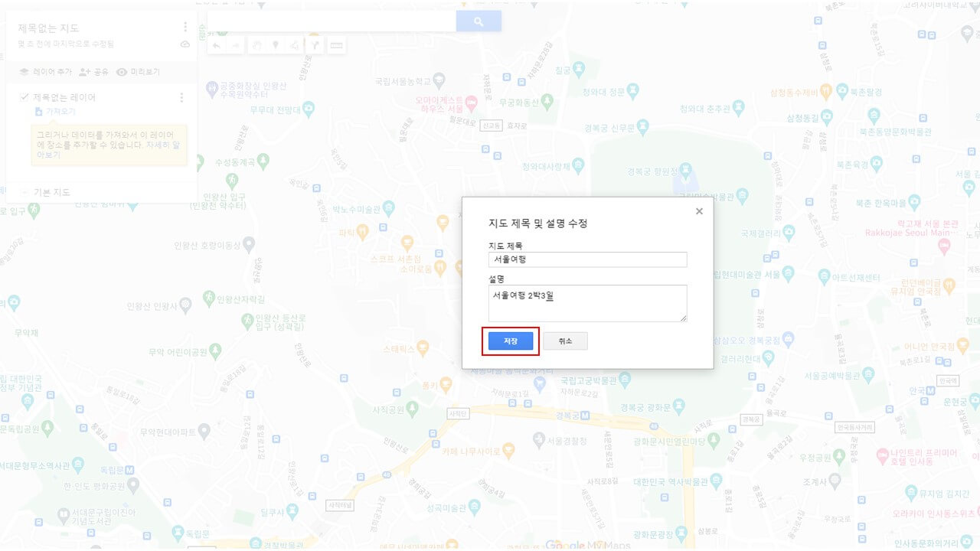
Task: Click the 칠궁 marker icon
Action: [580, 70]
